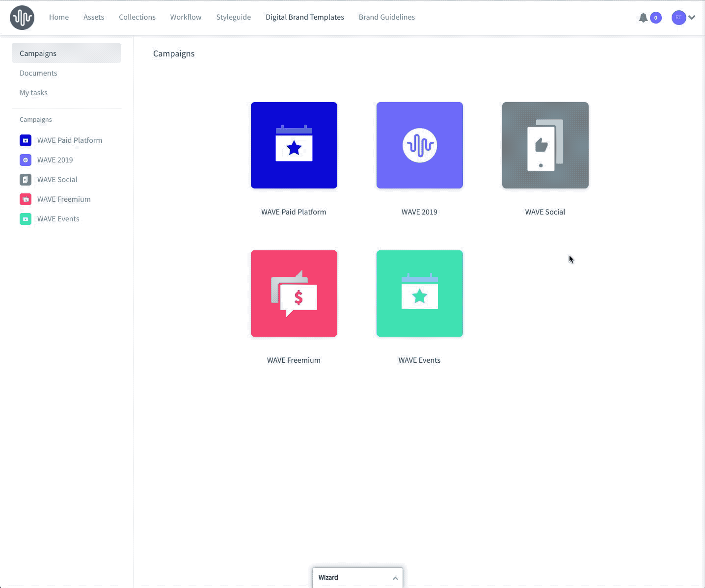Screen dimensions: 705x588
Task: Click the WAVE Freemium tile caption
Action: tap(294, 360)
